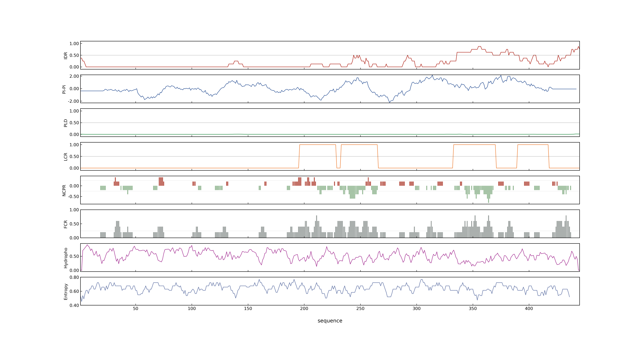Click the Entropy y-axis label
This screenshot has height=343, width=644.
tap(66, 291)
